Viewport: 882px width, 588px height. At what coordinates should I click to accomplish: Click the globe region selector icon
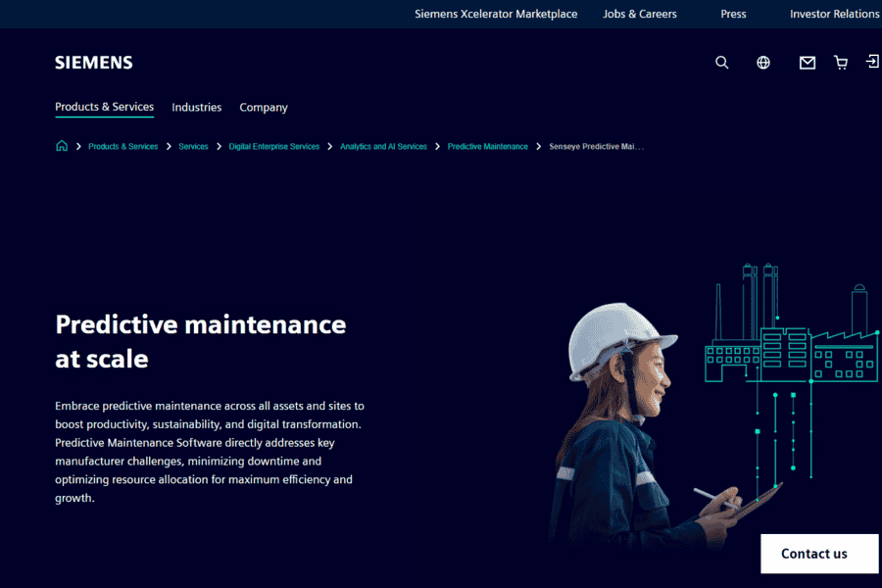[763, 63]
